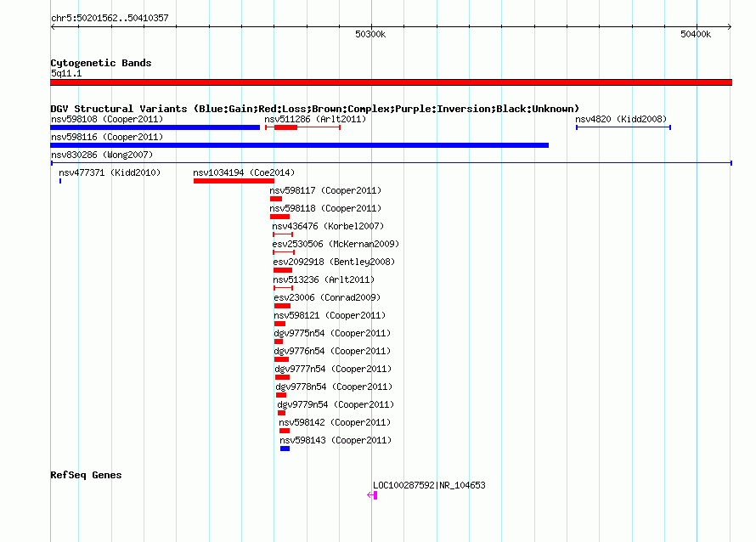Viewport: 756px width, 542px height.
Task: Click the small red bar under dgv9779n54
Action: click(281, 413)
